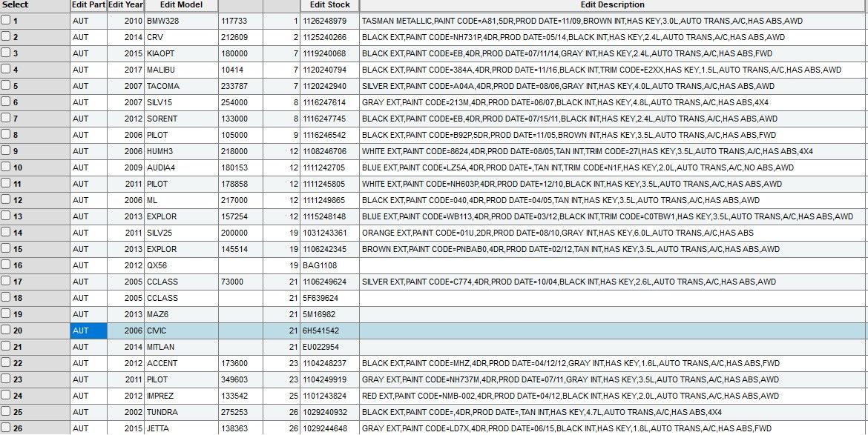Select model cell BMW328
868x435 pixels.
[x=181, y=21]
